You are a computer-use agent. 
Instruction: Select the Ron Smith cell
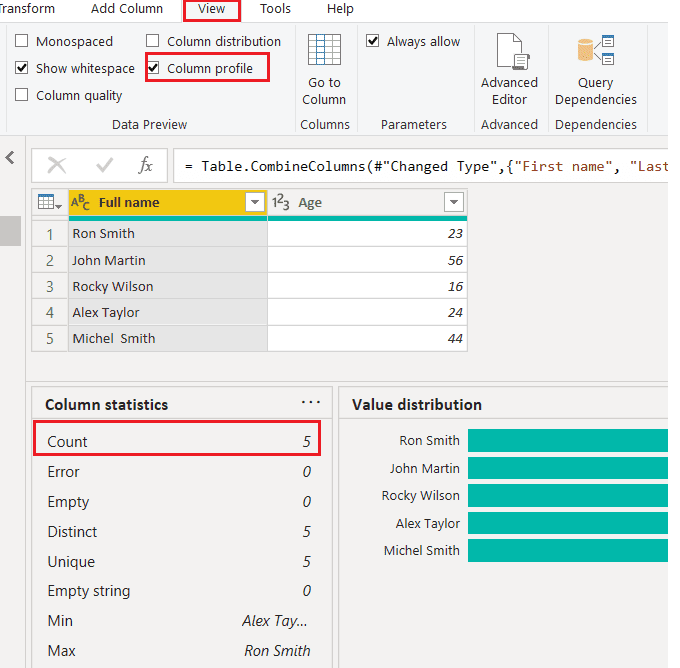click(167, 234)
